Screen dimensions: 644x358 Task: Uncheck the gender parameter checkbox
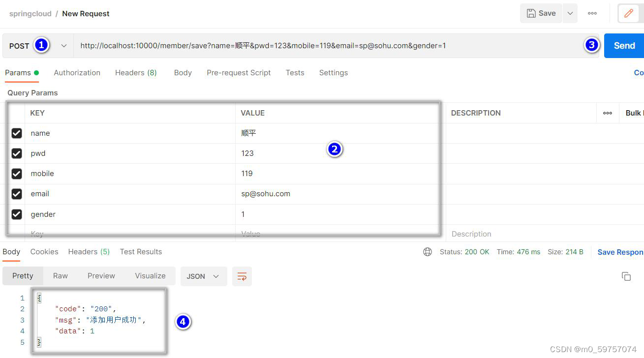click(x=17, y=214)
